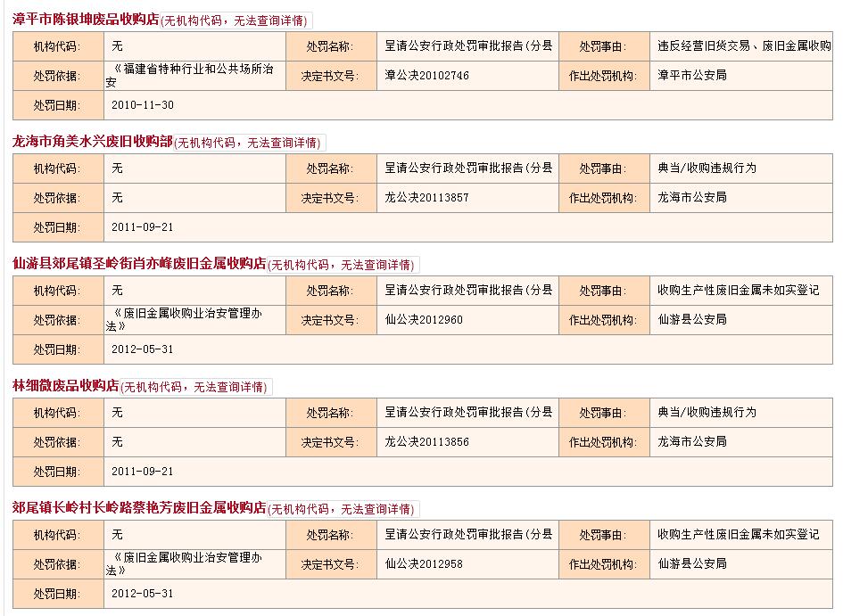Click 呈请公安行政处罚审批报告 in the 林细微 record

(x=468, y=413)
